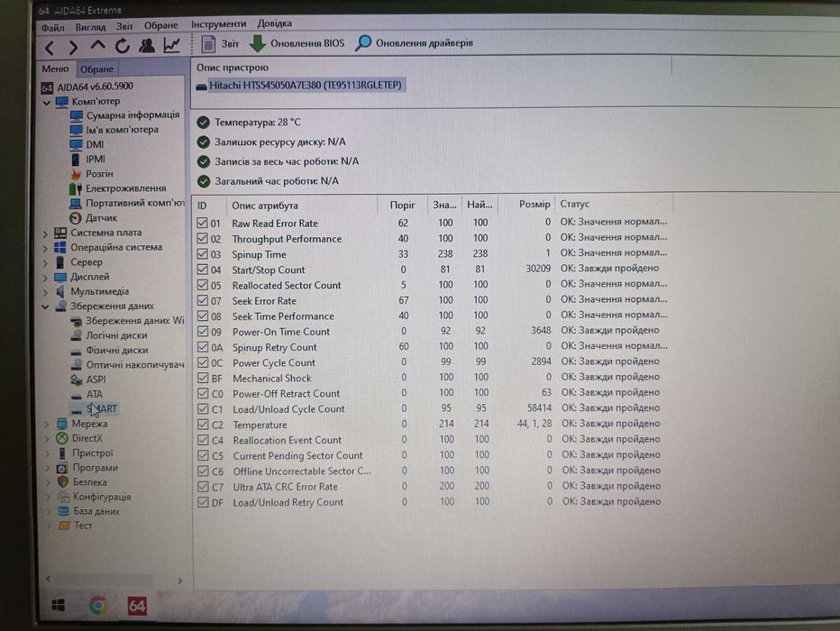Open the Довідка menu

[x=274, y=23]
